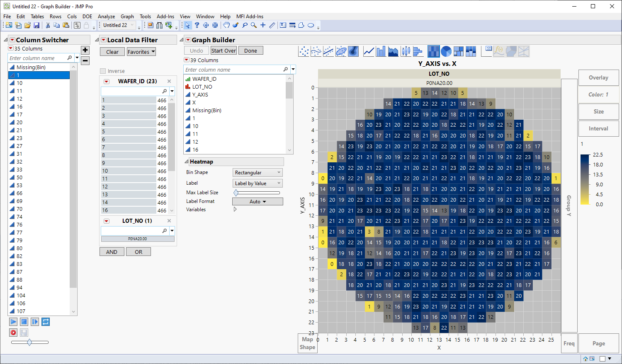
Task: Click the Max Label Size slider
Action: pos(257,193)
